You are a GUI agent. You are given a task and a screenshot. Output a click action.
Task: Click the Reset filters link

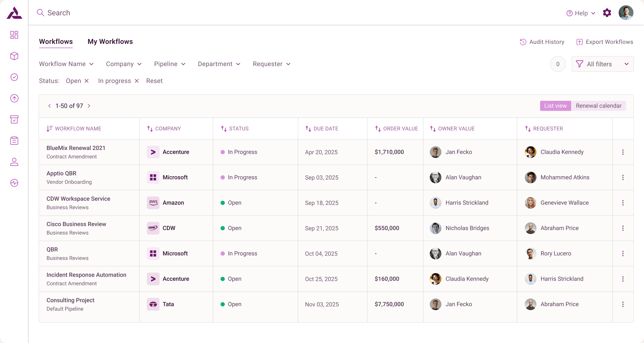point(154,81)
